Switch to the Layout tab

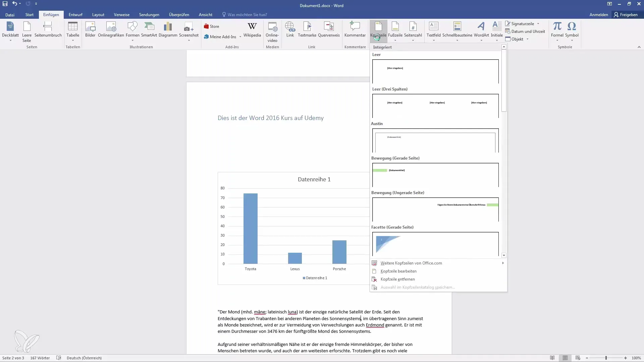(x=98, y=15)
